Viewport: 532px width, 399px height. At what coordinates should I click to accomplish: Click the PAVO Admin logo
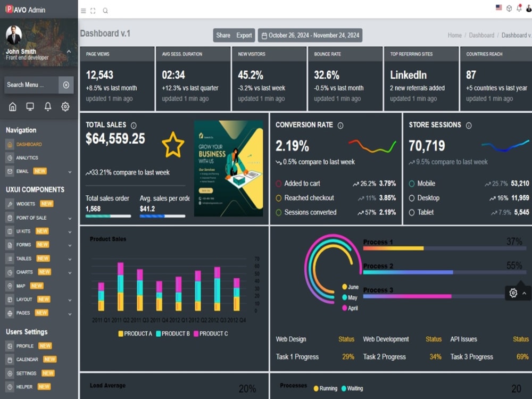coord(26,10)
